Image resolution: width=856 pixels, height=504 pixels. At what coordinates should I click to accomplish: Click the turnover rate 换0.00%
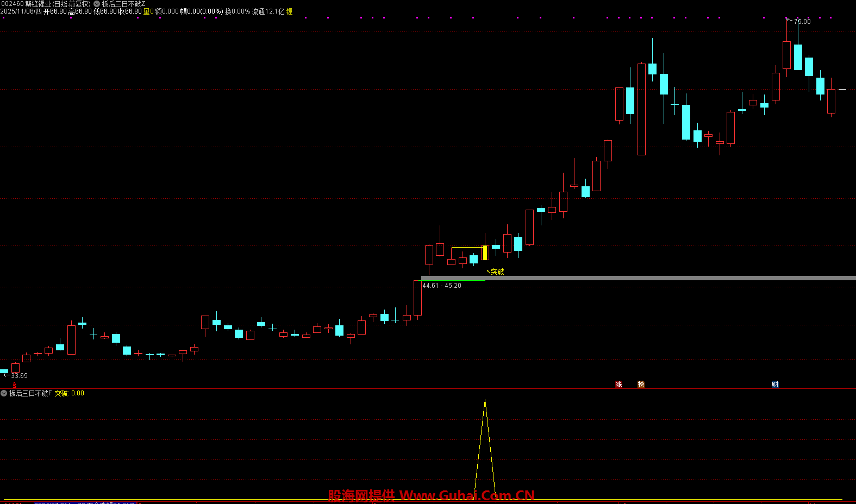238,11
